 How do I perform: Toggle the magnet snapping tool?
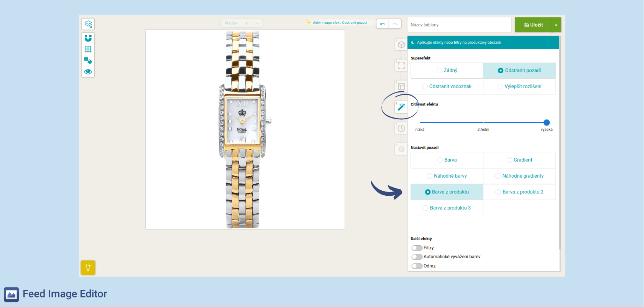(88, 38)
